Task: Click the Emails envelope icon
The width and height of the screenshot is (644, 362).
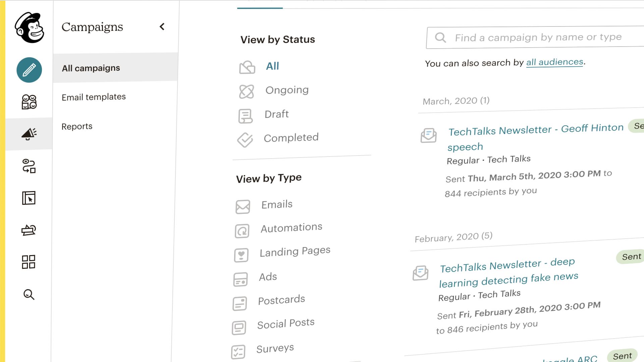Action: point(243,207)
